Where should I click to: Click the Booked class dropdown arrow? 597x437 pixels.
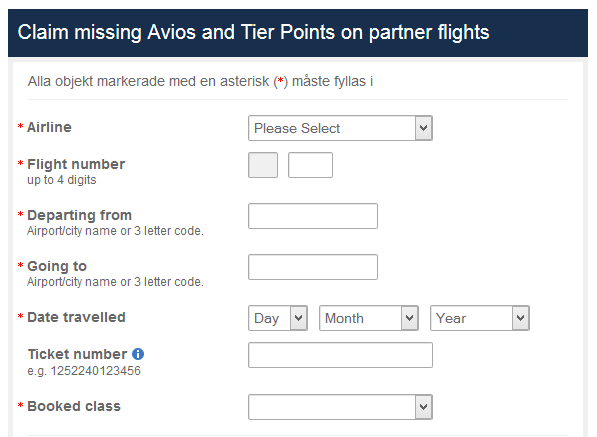[x=423, y=407]
